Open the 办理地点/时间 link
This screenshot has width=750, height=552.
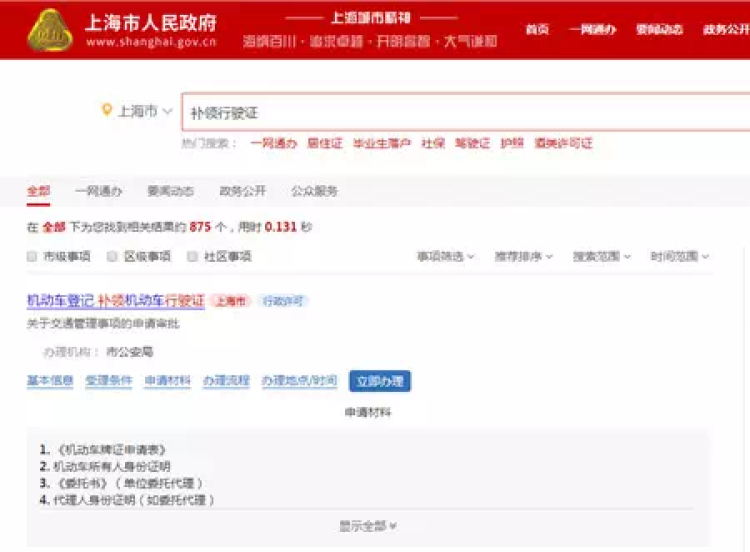click(x=299, y=381)
